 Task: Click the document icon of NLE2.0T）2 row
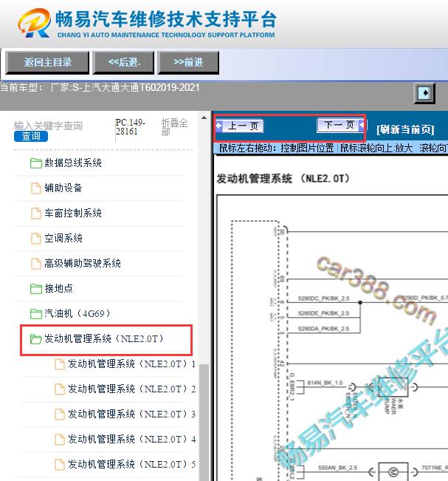coord(60,389)
